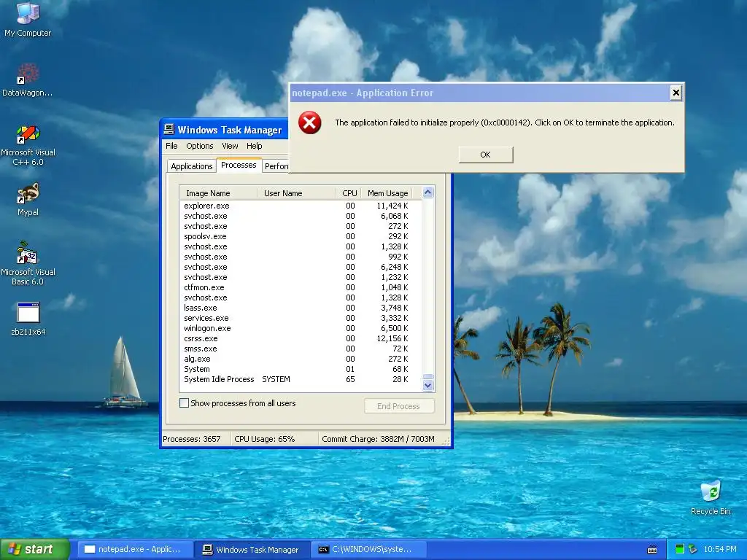Screen dimensions: 747x560
Task: Click the process list scroll up arrow
Action: pyautogui.click(x=427, y=192)
